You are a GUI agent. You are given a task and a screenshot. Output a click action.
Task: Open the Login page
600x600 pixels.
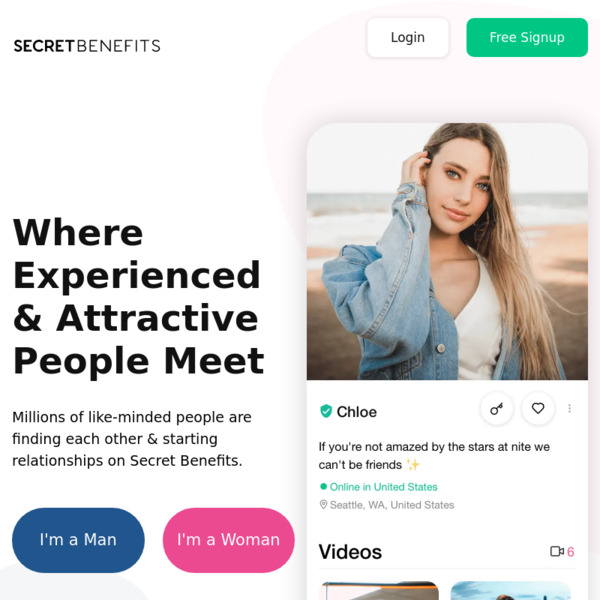point(408,38)
